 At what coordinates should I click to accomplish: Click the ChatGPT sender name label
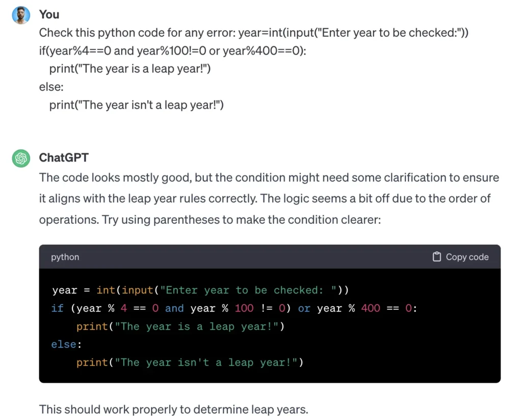pyautogui.click(x=64, y=158)
